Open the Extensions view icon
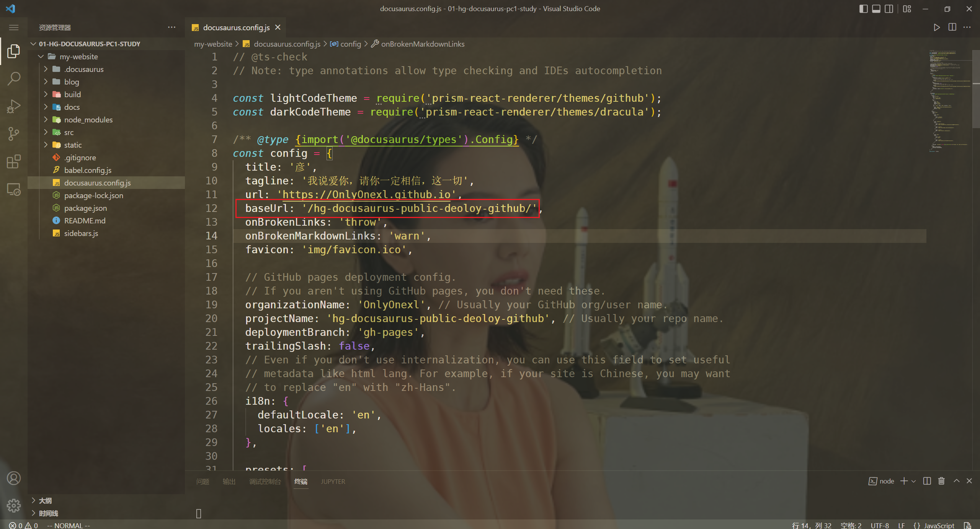 14,161
